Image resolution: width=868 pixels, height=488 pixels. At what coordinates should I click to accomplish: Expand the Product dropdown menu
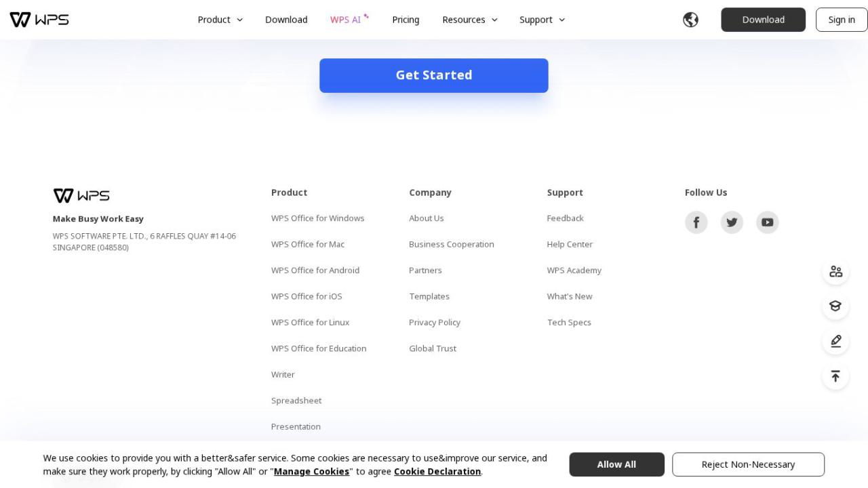[220, 20]
